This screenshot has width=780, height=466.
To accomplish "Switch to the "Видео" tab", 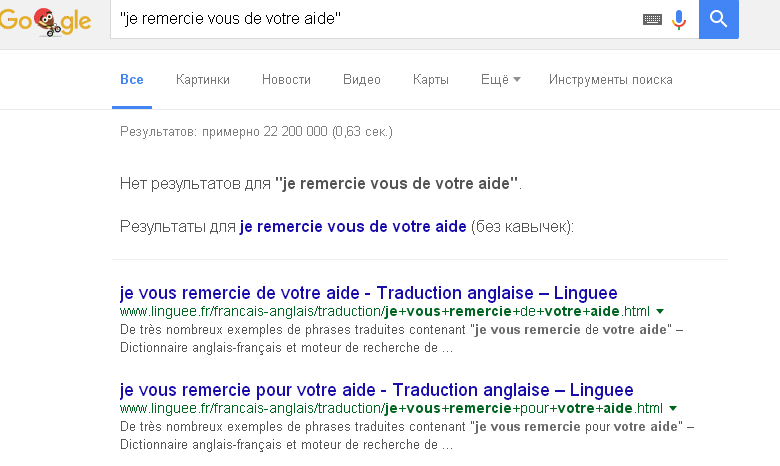I will click(362, 80).
